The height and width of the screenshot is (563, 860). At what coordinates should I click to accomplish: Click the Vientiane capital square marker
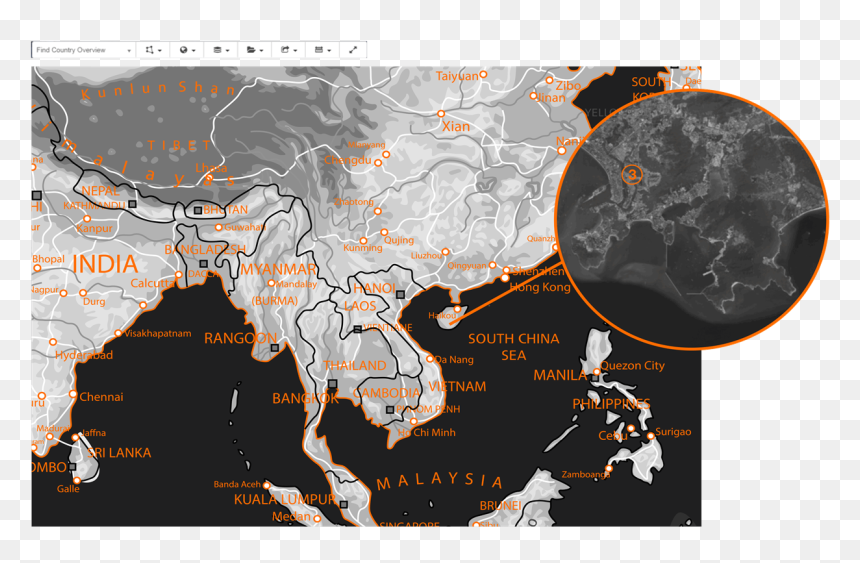pyautogui.click(x=358, y=329)
